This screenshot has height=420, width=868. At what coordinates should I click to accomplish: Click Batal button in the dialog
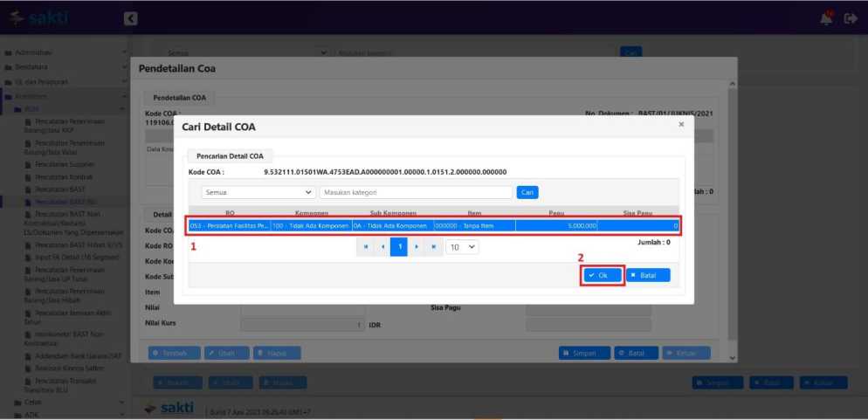[x=648, y=275]
